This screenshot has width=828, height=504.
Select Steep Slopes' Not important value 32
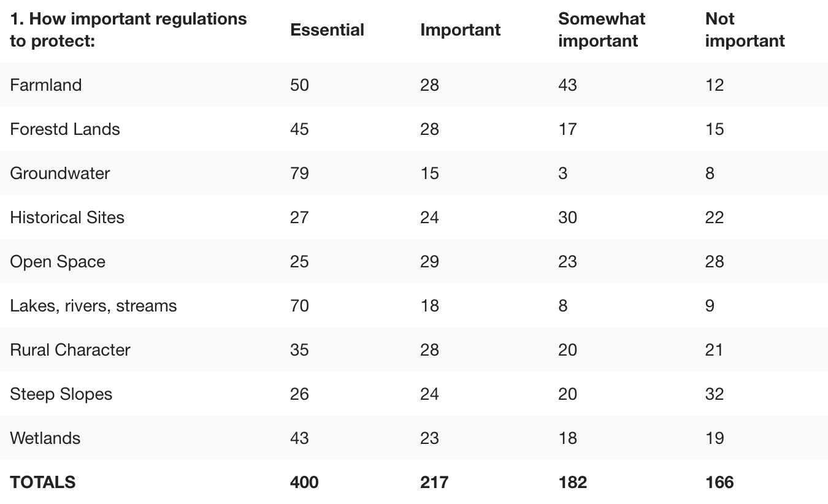715,394
